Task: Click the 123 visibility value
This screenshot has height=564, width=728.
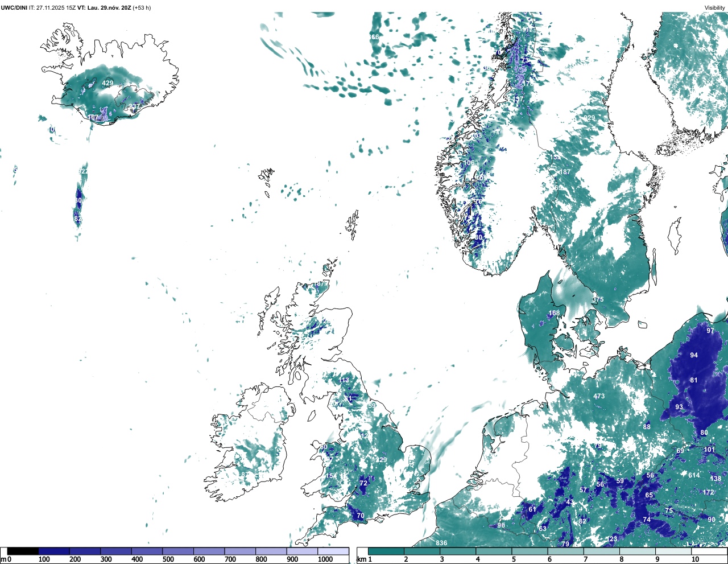Action: (x=612, y=539)
